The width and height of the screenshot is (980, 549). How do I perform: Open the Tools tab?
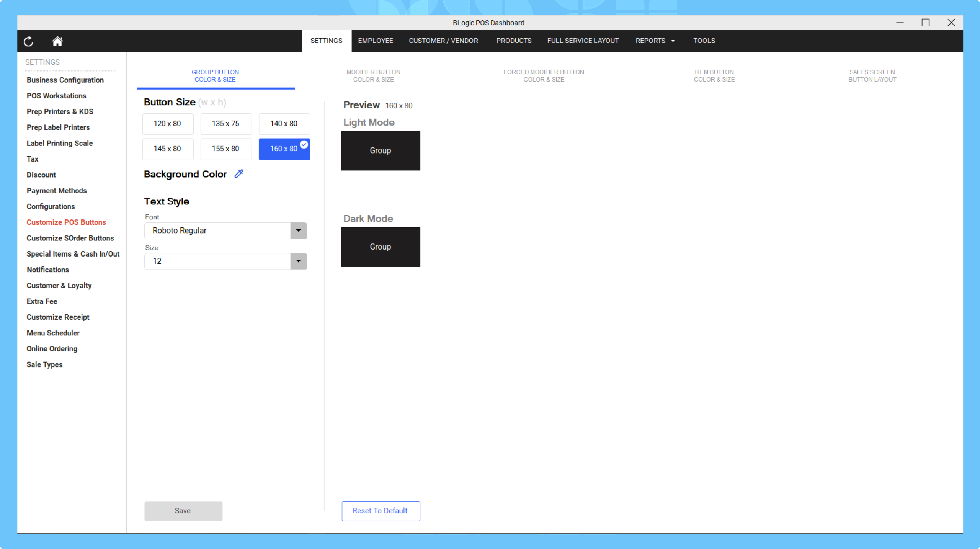704,41
